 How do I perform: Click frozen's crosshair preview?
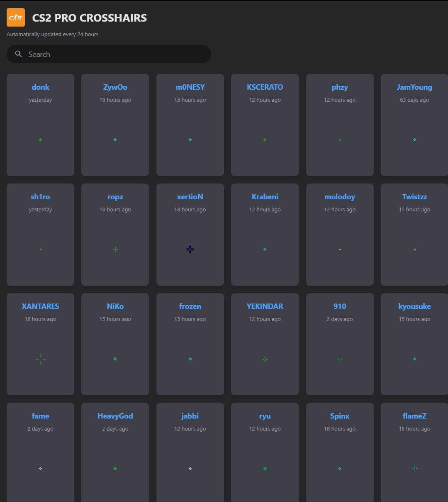tap(190, 359)
